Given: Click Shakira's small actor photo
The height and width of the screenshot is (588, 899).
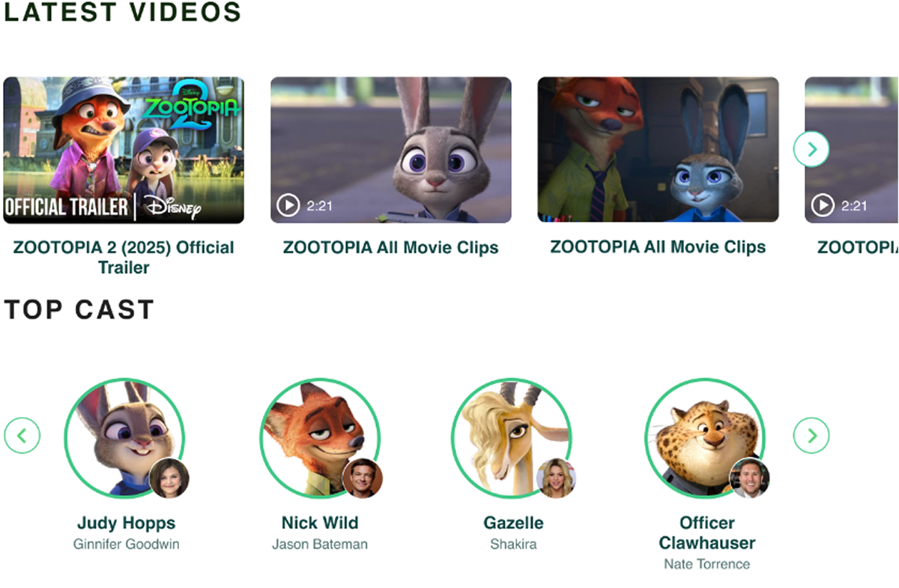Looking at the screenshot, I should tap(556, 479).
